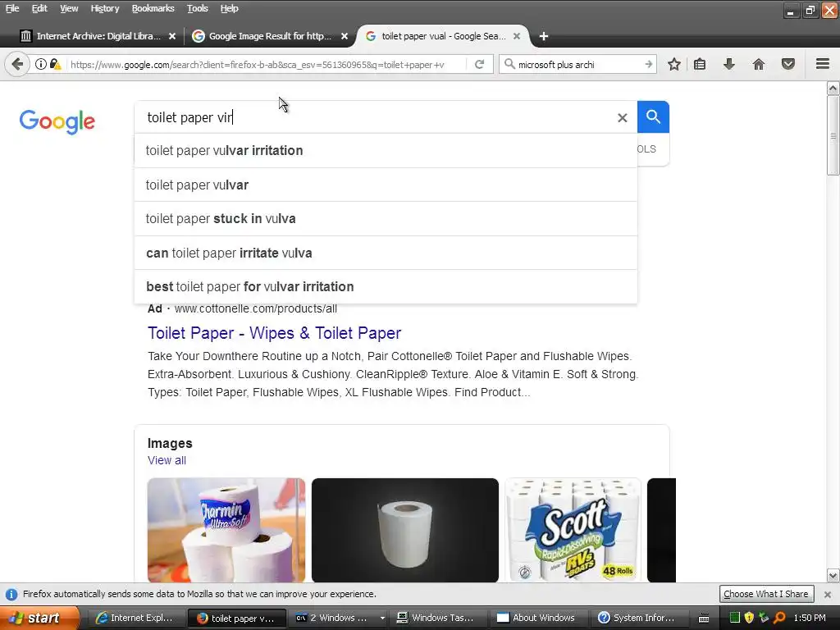Go to Firefox home page icon
This screenshot has width=840, height=630.
[x=758, y=64]
